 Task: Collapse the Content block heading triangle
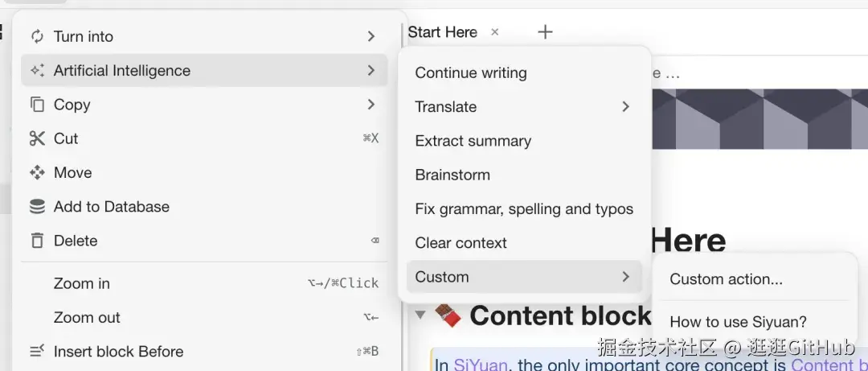pyautogui.click(x=420, y=315)
